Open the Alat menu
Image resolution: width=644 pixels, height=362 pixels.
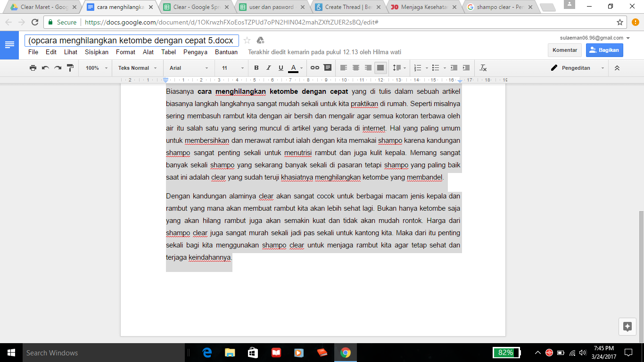point(149,52)
